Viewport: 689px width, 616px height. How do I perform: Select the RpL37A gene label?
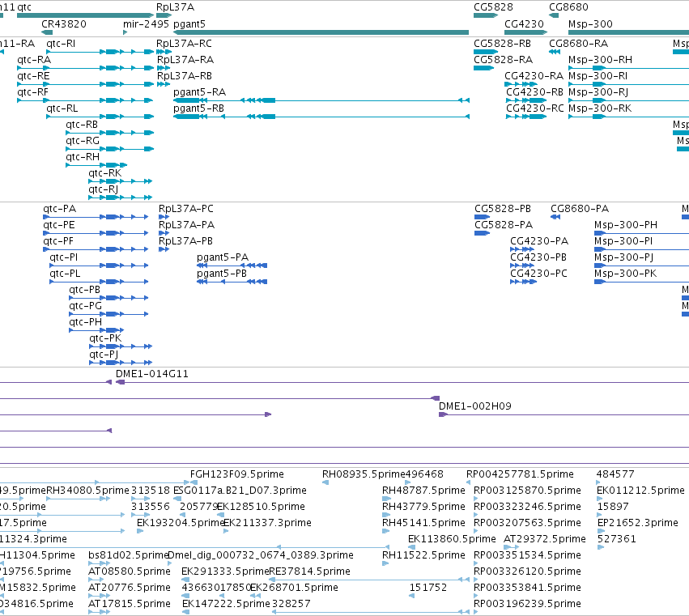pyautogui.click(x=175, y=7)
